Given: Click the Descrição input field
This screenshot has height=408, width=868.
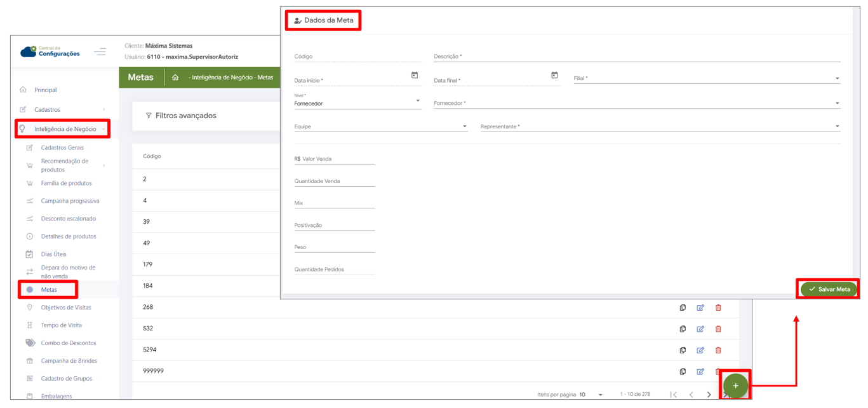Looking at the screenshot, I should tap(636, 57).
